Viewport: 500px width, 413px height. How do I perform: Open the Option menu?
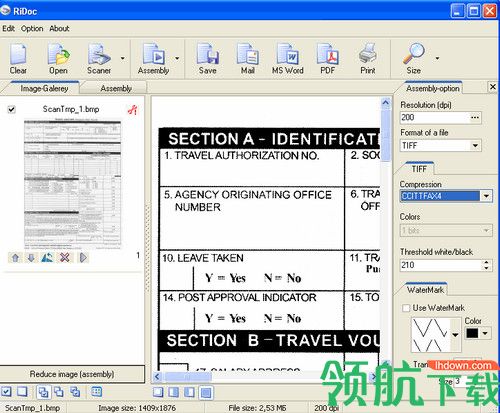(32, 29)
